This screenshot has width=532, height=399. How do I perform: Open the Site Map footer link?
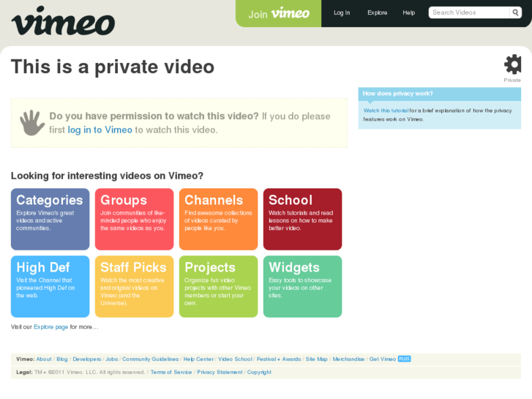(317, 359)
